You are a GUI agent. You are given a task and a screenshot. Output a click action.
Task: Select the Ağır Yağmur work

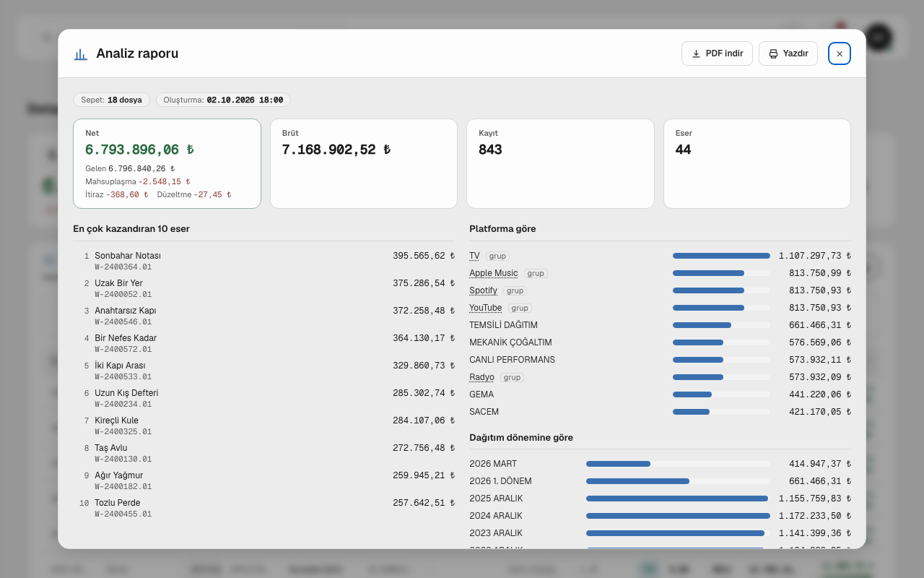(264, 480)
